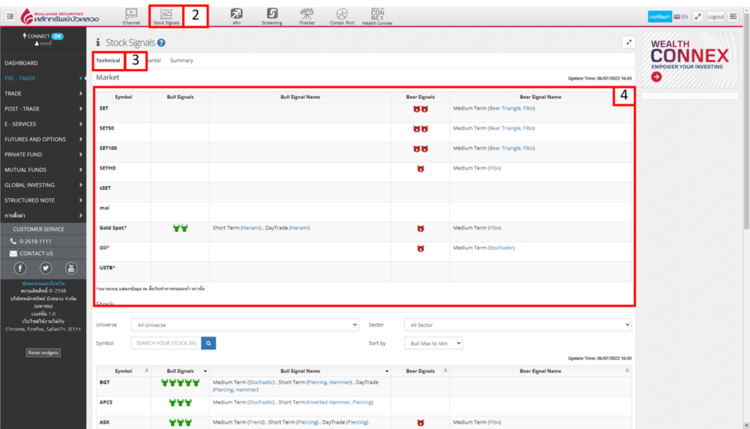750x429 pixels.
Task: Open the iChannel icon
Action: [x=130, y=15]
